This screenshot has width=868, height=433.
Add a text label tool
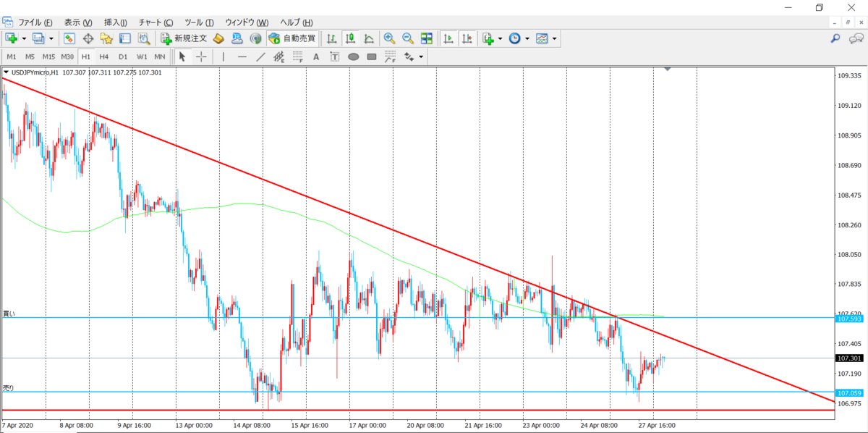[x=316, y=56]
